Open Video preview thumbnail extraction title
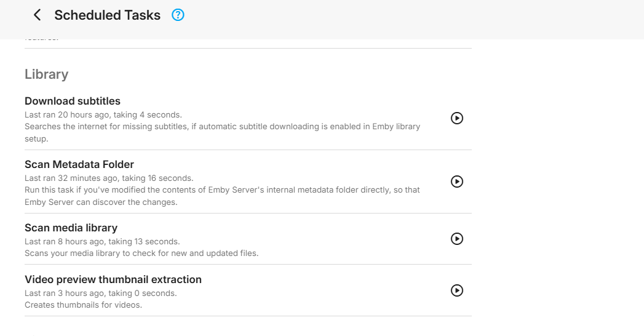Screen dimensions: 644x336 (113, 279)
